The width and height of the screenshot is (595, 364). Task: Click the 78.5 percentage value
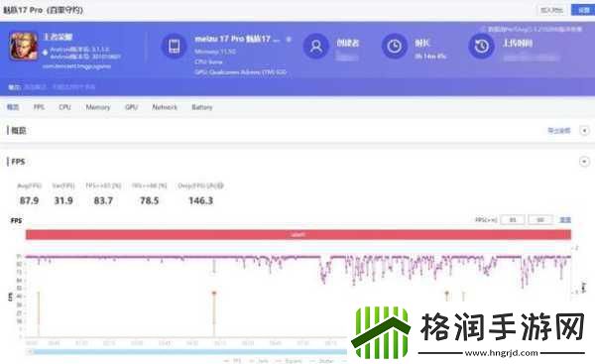pos(149,200)
